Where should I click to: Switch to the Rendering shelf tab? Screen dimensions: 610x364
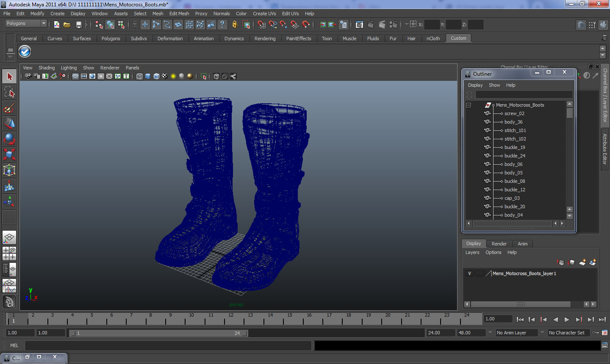[265, 39]
